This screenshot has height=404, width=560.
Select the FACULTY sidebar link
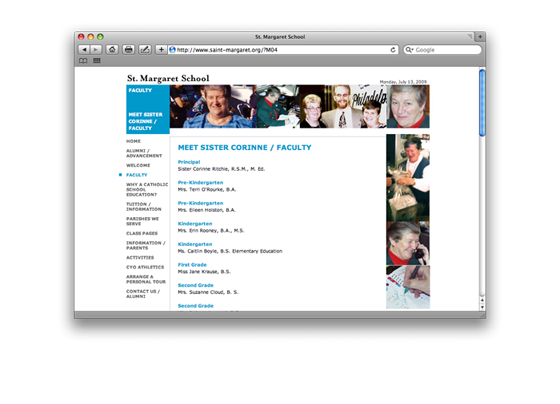coord(136,175)
